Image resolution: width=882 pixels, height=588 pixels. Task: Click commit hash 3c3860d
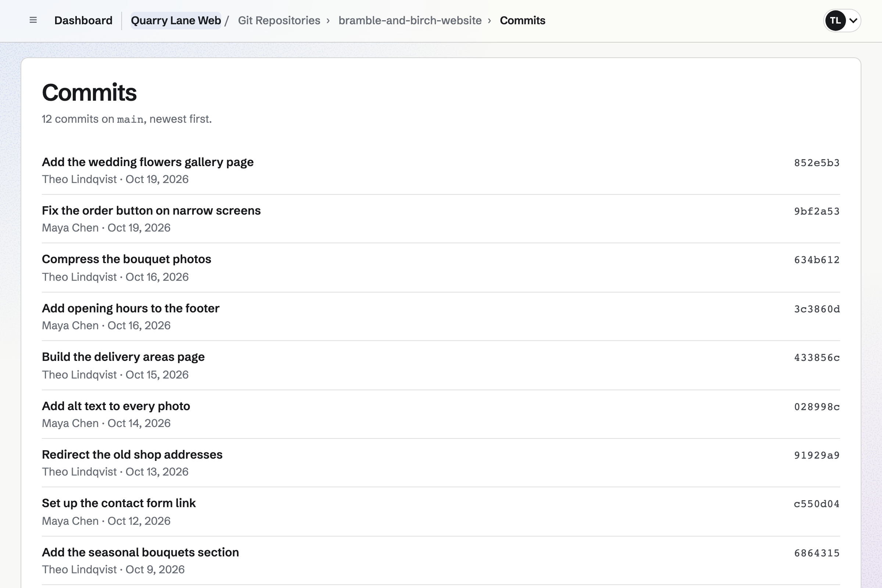(817, 309)
